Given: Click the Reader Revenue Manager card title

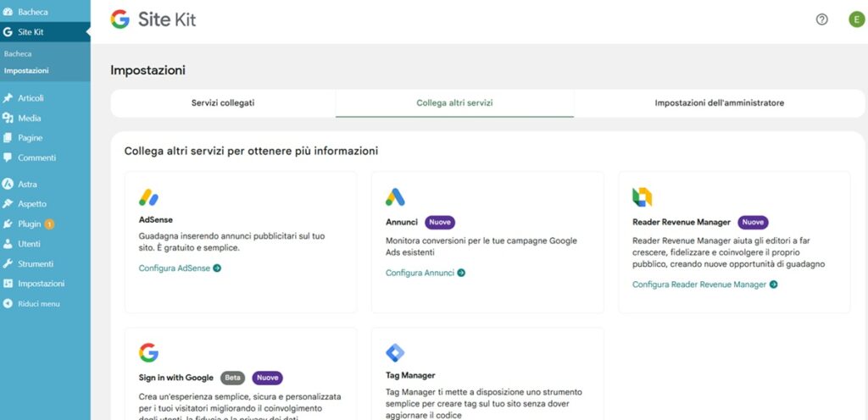Looking at the screenshot, I should pos(682,222).
